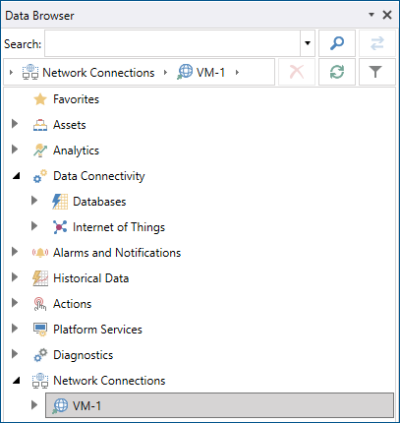The image size is (400, 423).
Task: Expand the VM-1 tree node
Action: point(34,405)
